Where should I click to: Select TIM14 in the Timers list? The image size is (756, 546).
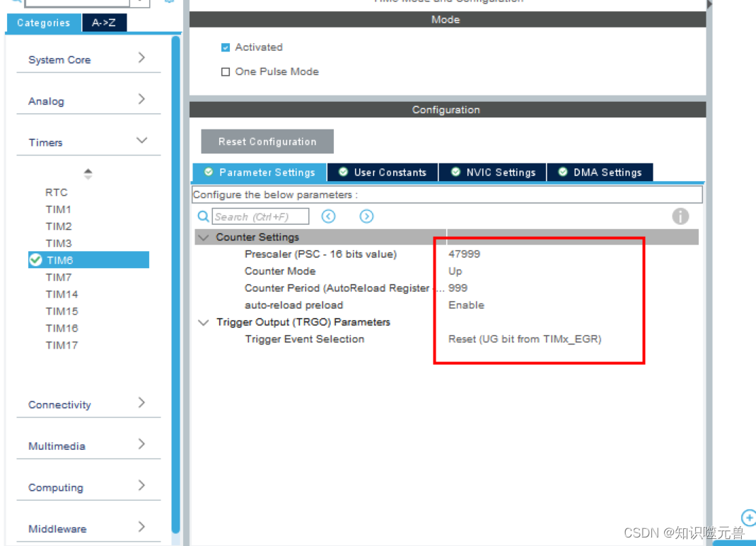pyautogui.click(x=62, y=294)
